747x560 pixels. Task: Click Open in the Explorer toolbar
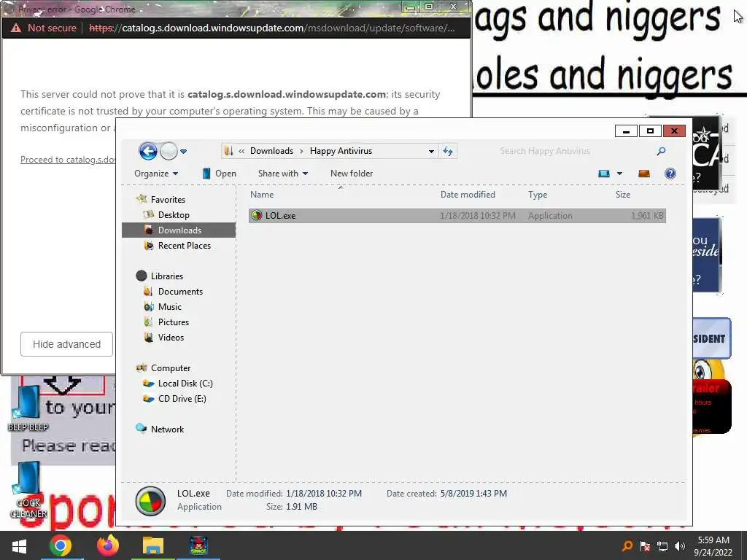[x=219, y=174]
